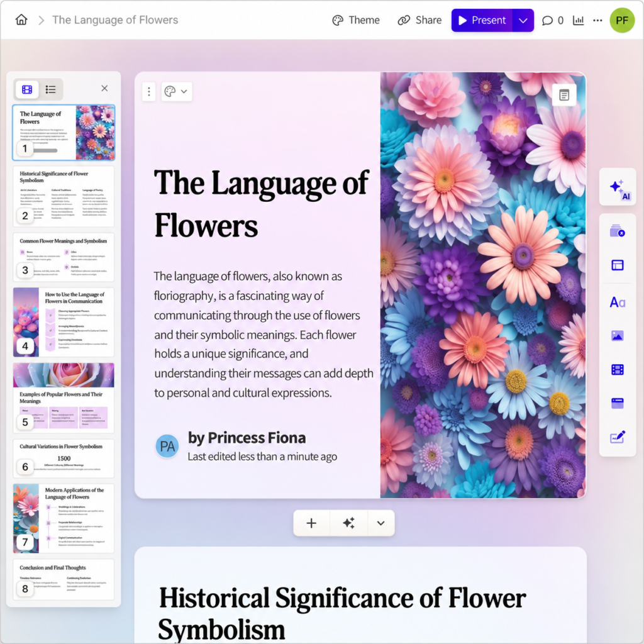This screenshot has height=644, width=644.
Task: Open the PF user avatar menu
Action: pyautogui.click(x=622, y=20)
